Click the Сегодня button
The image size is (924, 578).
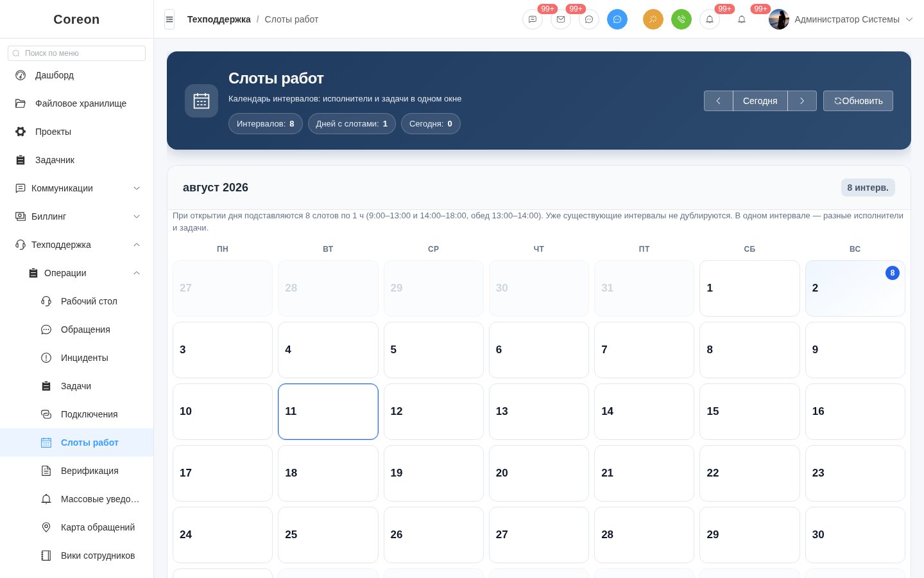pos(760,101)
